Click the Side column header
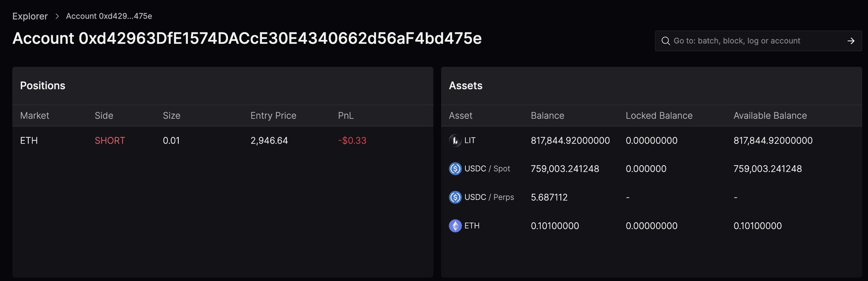This screenshot has height=281, width=868. [104, 115]
